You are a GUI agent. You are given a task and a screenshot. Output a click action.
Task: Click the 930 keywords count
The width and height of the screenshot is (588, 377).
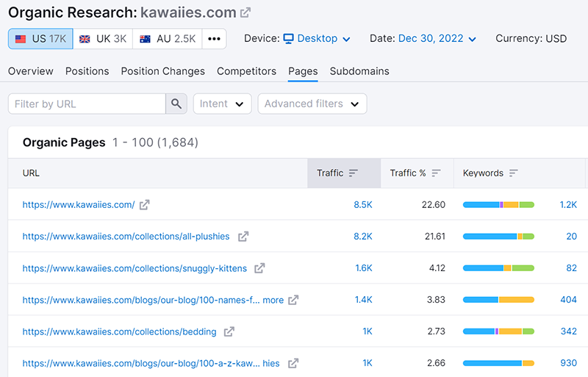568,363
